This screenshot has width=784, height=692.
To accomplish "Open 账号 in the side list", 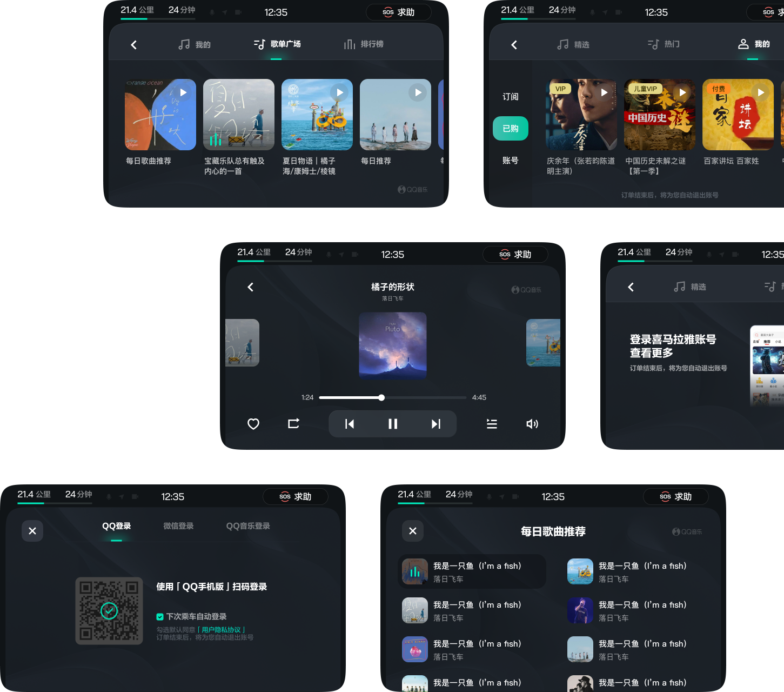I will click(x=511, y=161).
